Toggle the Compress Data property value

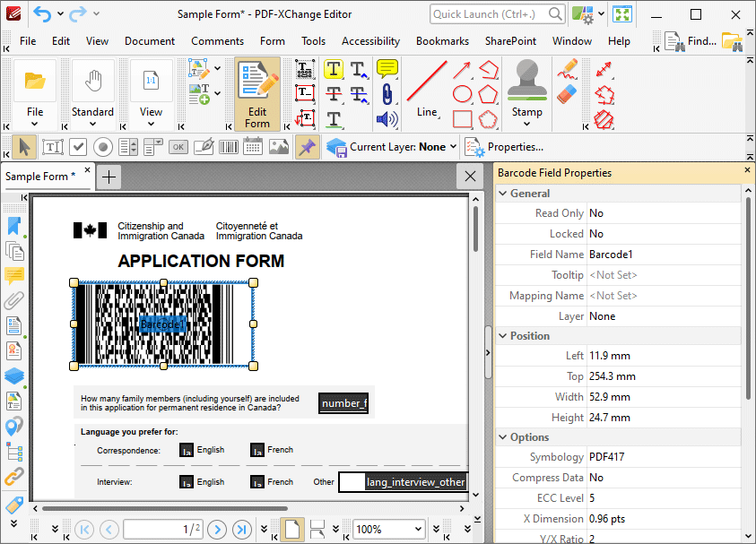664,478
